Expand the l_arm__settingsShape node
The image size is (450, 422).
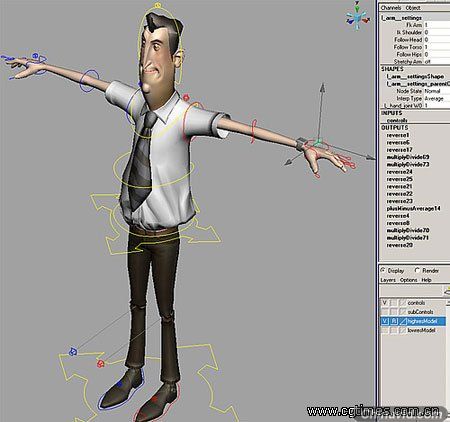[415, 76]
